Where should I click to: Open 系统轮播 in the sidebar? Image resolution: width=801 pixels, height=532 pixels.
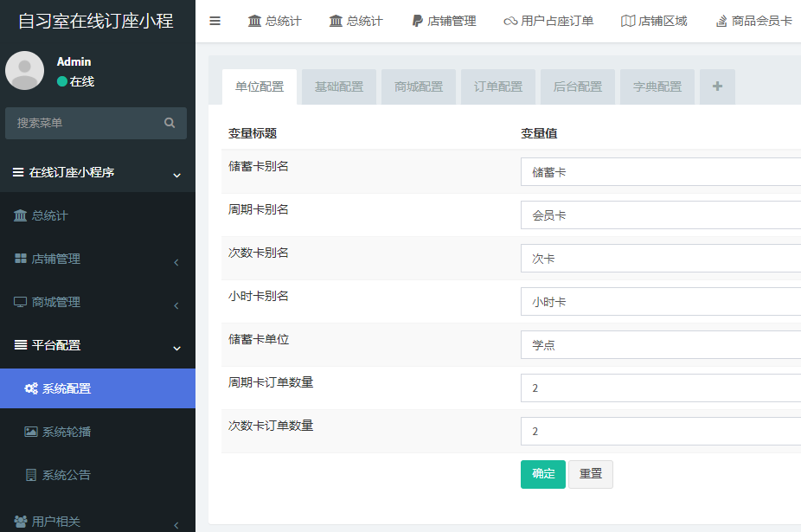click(67, 432)
